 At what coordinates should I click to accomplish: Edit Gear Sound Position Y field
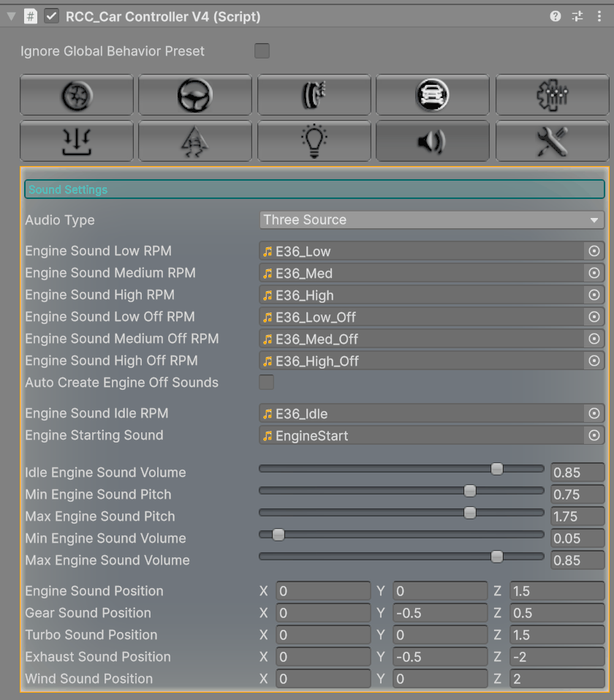click(440, 612)
